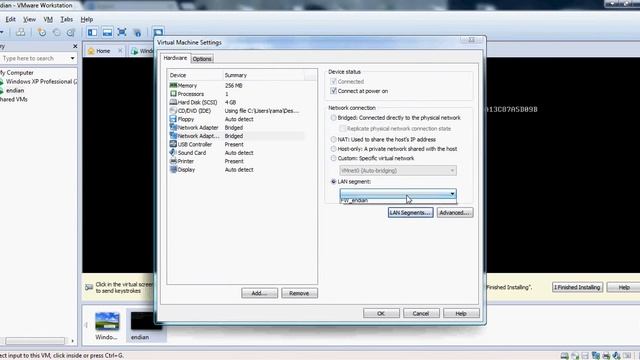Select the USB Controller device icon
Image resolution: width=640 pixels, height=360 pixels.
click(x=173, y=144)
